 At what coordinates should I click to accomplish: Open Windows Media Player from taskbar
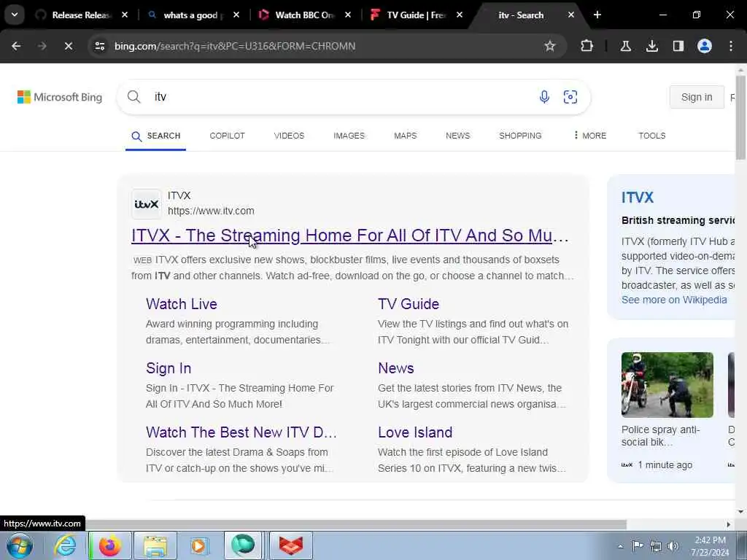(x=199, y=545)
